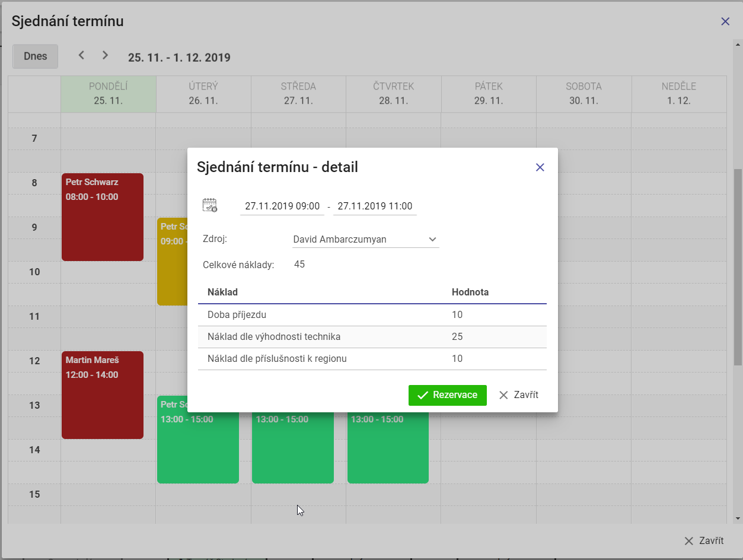Viewport: 743px width, 560px height.
Task: Go to previous week with left arrow
Action: pos(82,55)
